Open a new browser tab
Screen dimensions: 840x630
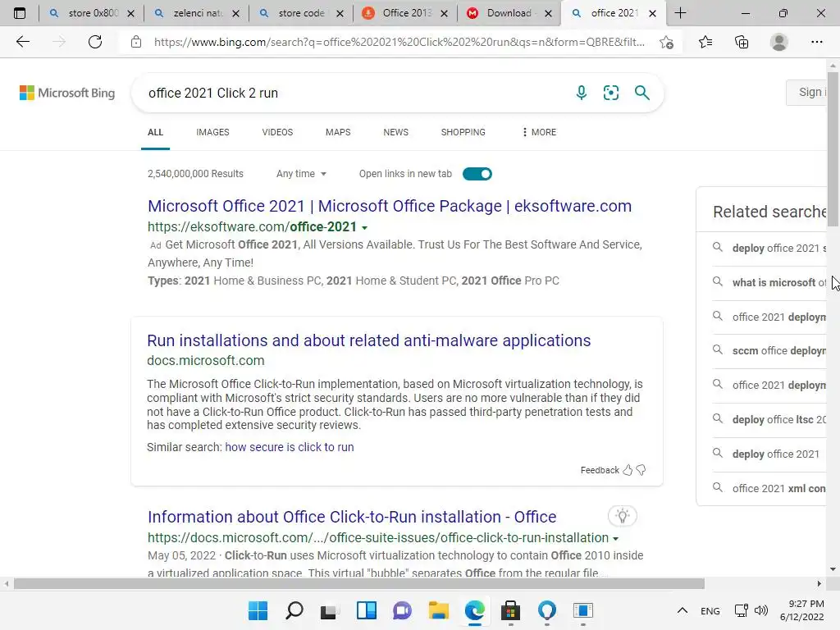coord(680,13)
